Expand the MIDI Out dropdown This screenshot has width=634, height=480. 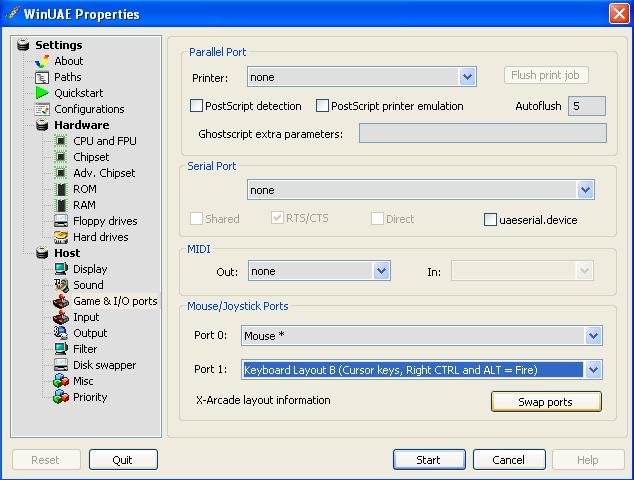click(x=381, y=271)
